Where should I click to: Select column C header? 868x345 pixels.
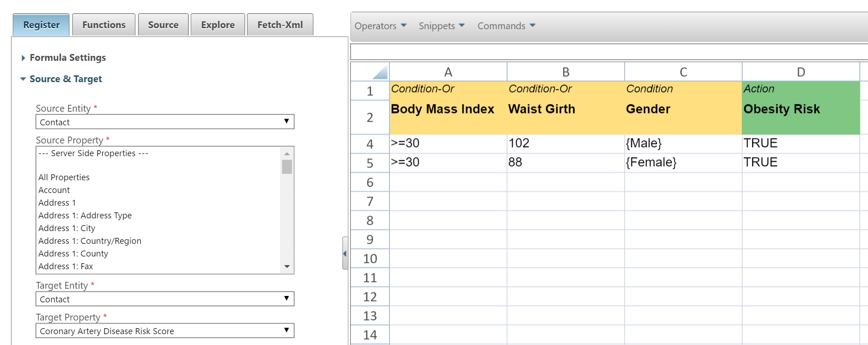683,72
